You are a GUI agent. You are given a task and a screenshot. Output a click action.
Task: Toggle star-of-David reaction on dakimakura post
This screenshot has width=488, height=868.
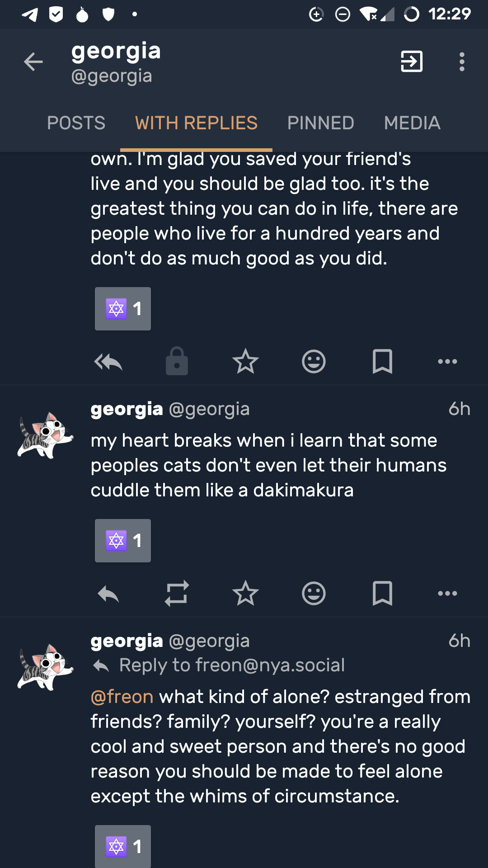coord(123,541)
